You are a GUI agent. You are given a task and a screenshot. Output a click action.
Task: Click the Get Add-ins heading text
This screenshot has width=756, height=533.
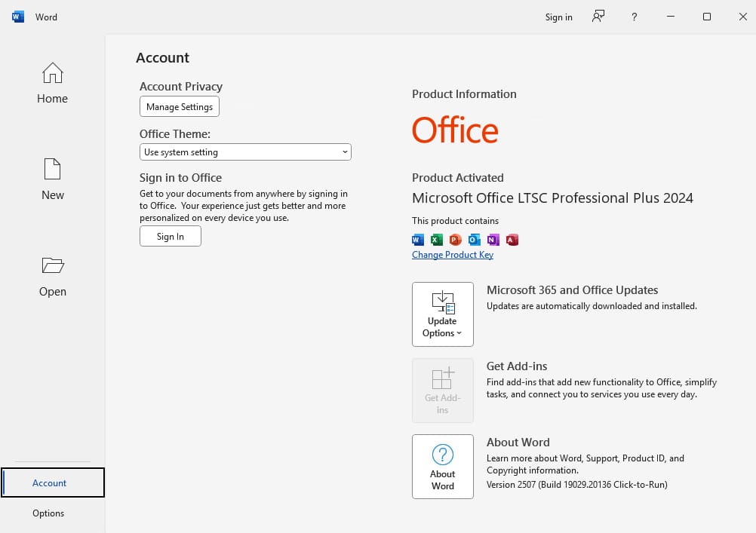517,366
